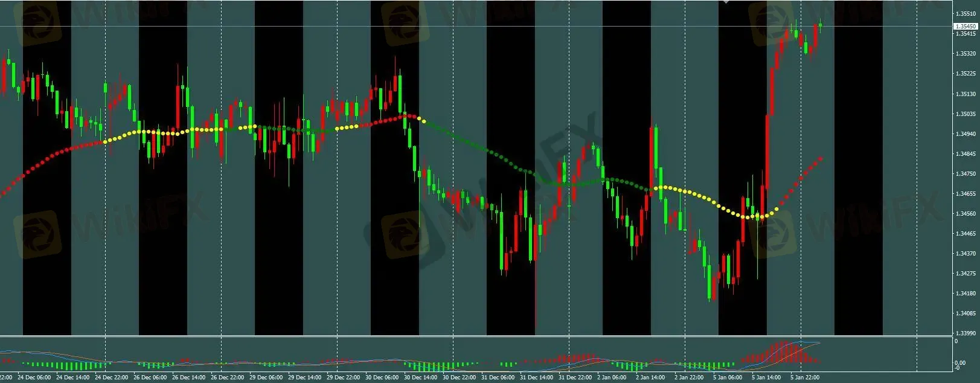Click the chart shift triangle marker at top

coord(726,2)
